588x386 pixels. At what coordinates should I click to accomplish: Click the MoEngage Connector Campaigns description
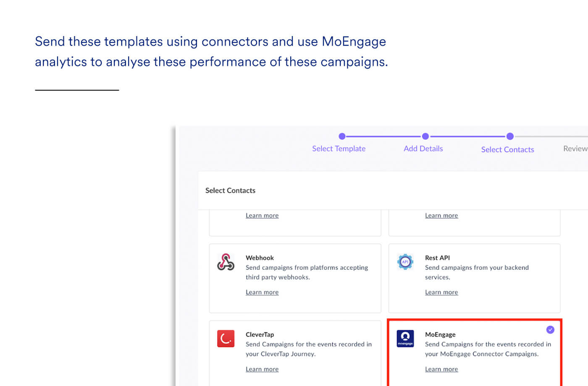[488, 349]
